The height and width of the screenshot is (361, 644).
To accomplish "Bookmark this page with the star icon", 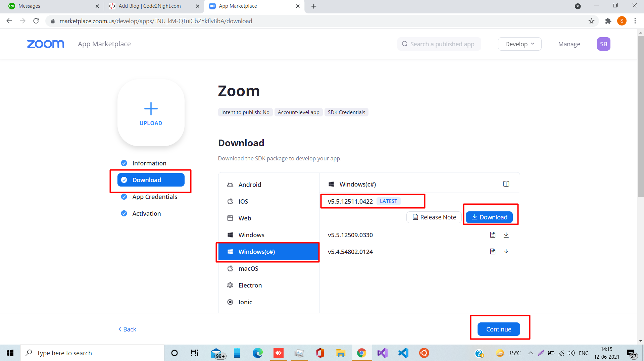I will click(x=591, y=21).
